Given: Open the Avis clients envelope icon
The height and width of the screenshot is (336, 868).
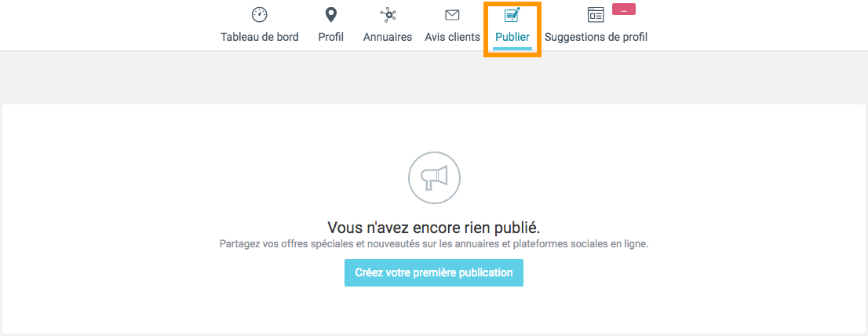Looking at the screenshot, I should [x=452, y=14].
